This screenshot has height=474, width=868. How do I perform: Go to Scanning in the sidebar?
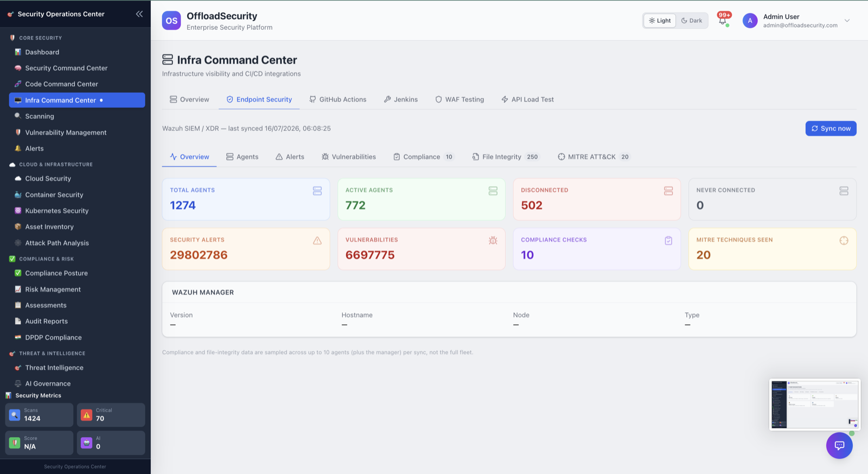76,116
